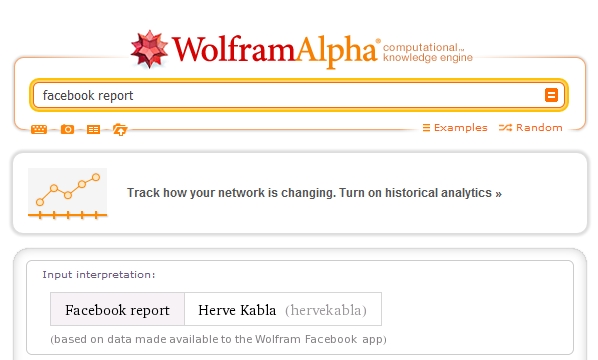Open the extended keyboard icon below search

coord(39,130)
